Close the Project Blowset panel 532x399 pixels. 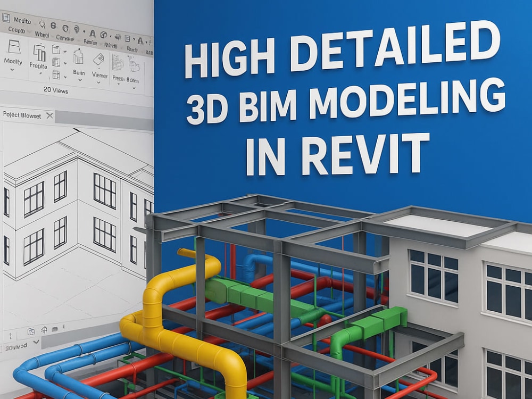coord(49,115)
